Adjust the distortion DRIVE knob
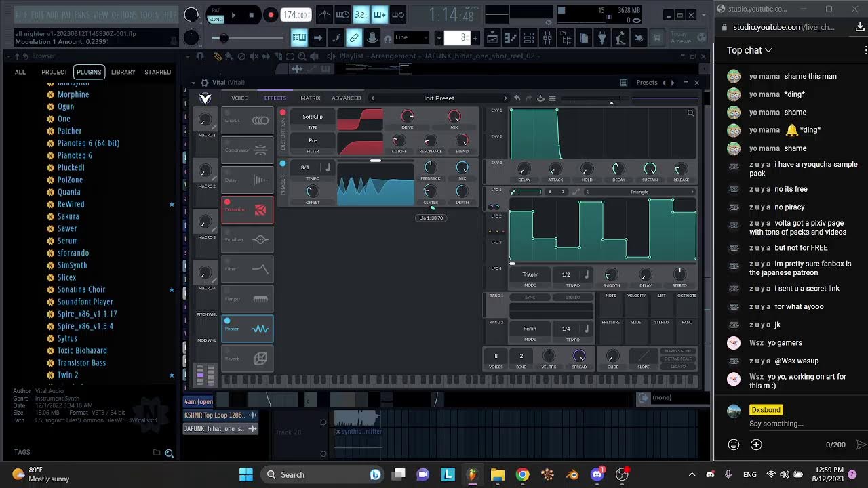 pos(407,117)
